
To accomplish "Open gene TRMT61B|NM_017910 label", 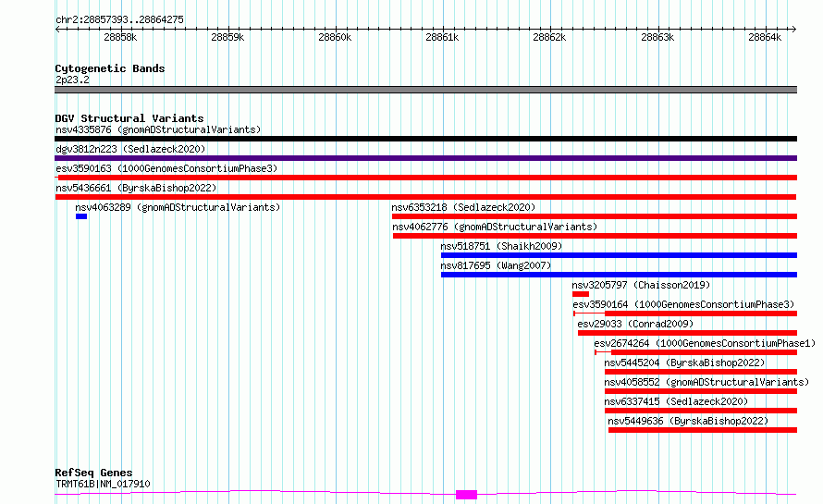I will [103, 484].
